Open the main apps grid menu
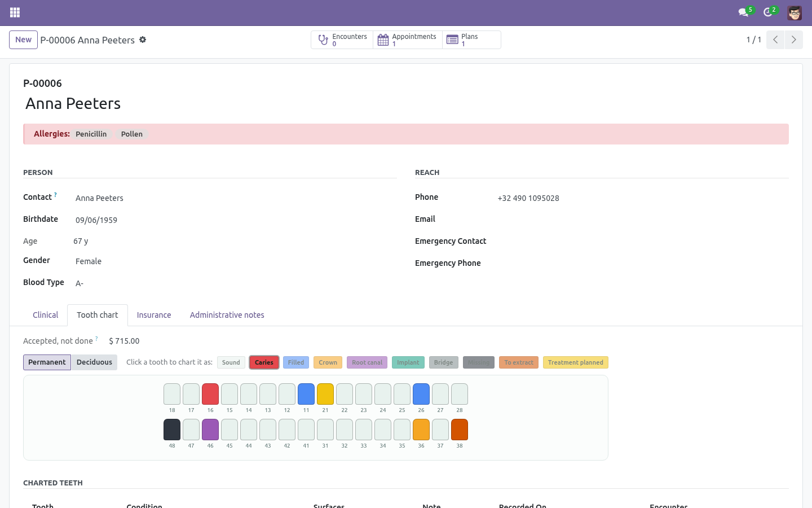Image resolution: width=812 pixels, height=508 pixels. [15, 12]
